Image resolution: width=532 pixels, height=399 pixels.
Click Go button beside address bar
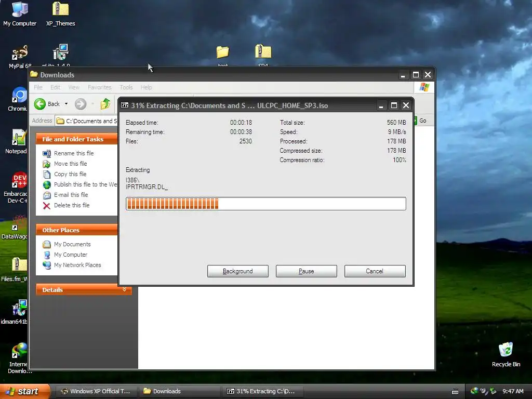(421, 121)
